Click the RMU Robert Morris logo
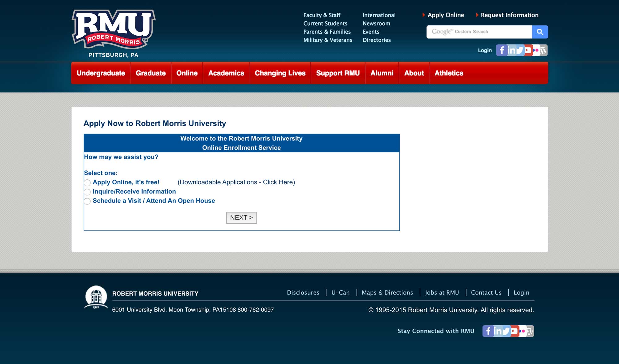This screenshot has width=619, height=364. (113, 30)
